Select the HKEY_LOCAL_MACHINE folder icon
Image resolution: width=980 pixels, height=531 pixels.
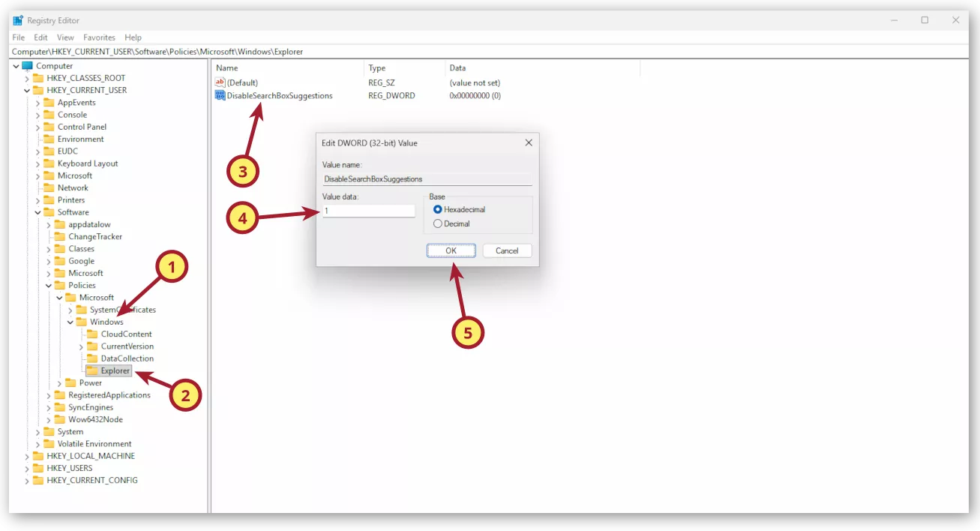tap(38, 456)
